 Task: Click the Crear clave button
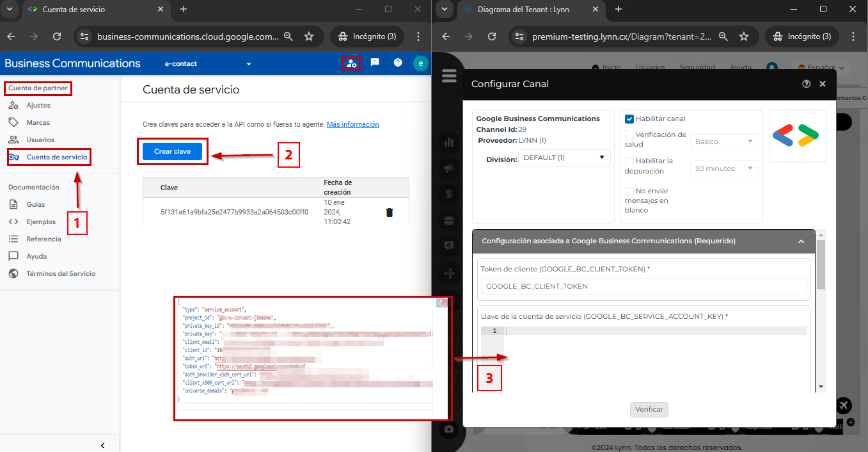(173, 151)
